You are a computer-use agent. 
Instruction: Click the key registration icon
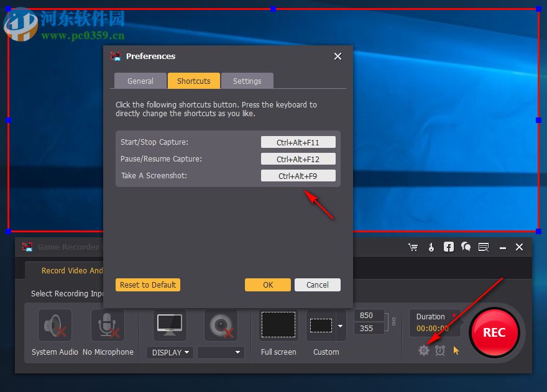pyautogui.click(x=431, y=247)
